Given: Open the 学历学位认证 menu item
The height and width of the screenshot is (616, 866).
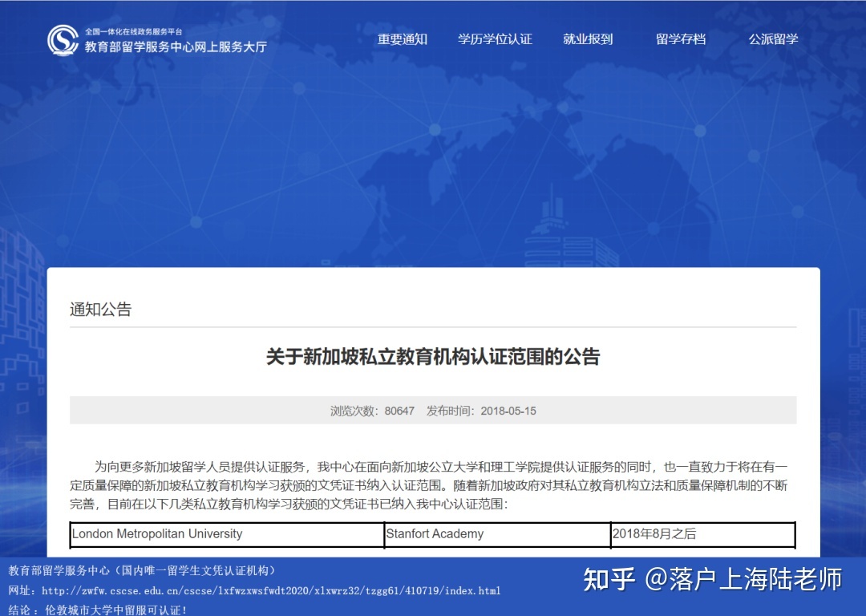Looking at the screenshot, I should coord(495,39).
